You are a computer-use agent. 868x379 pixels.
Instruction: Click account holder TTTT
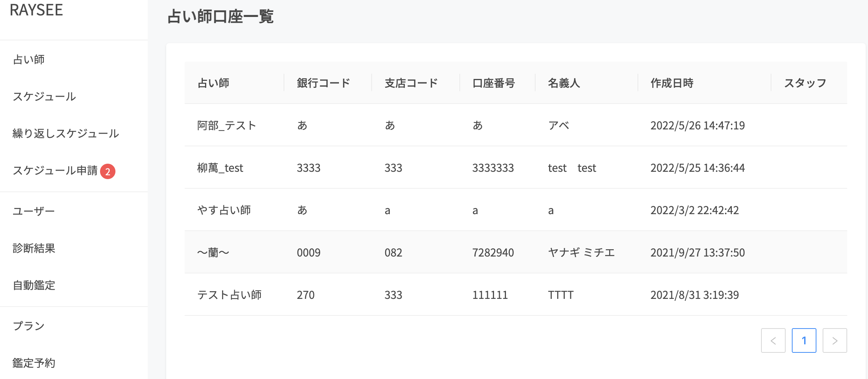coord(561,295)
